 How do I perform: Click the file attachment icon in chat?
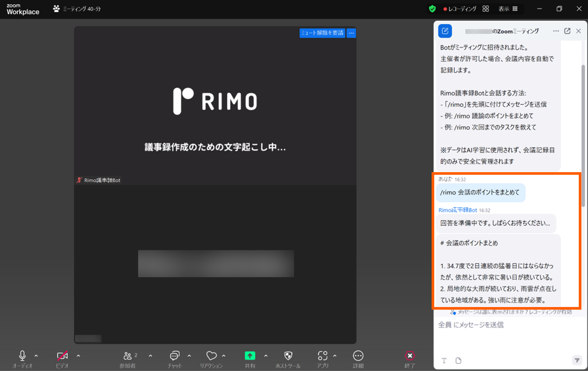(x=458, y=360)
